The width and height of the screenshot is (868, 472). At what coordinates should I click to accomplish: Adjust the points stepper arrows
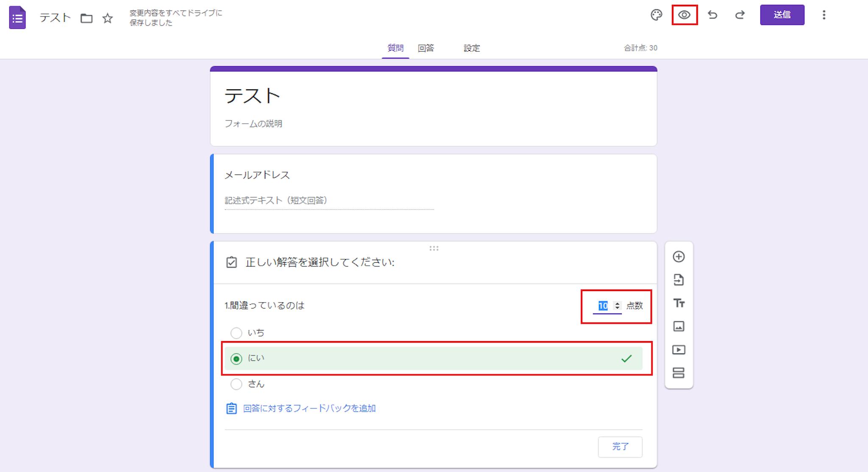[617, 305]
